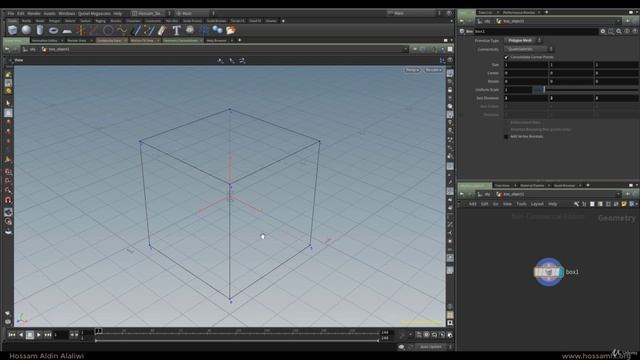The height and width of the screenshot is (360, 640).
Task: Toggle Add Vertex Normals checkbox
Action: [x=506, y=137]
